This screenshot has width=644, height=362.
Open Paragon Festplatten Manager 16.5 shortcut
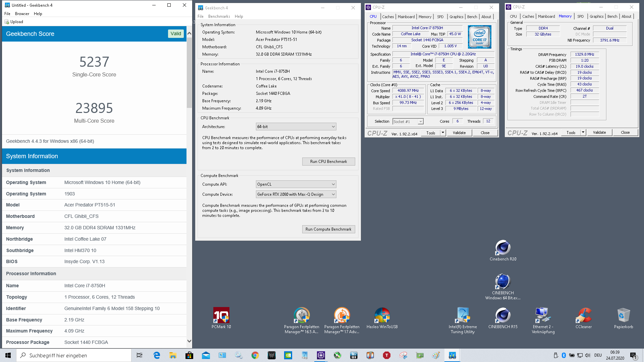click(x=302, y=320)
